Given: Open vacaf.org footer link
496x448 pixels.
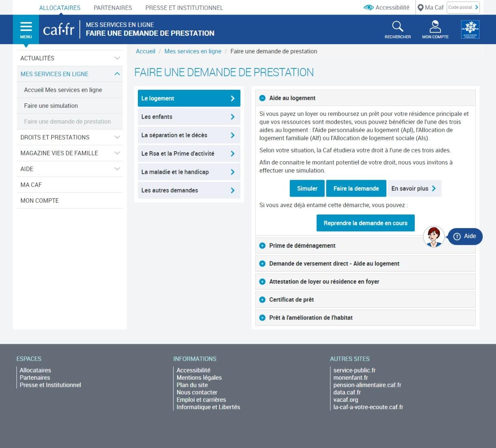Looking at the screenshot, I should 346,400.
